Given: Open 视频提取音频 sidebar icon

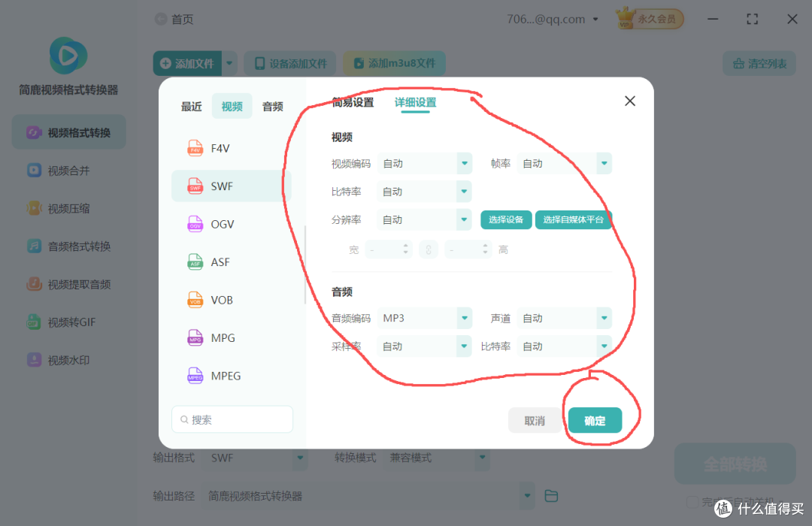Looking at the screenshot, I should pos(34,284).
